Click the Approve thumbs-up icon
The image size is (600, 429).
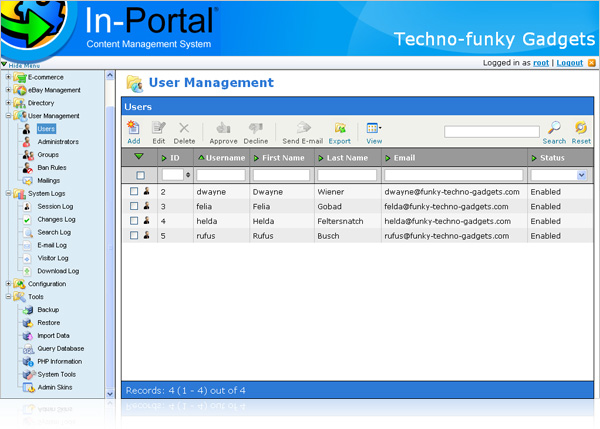tap(223, 128)
